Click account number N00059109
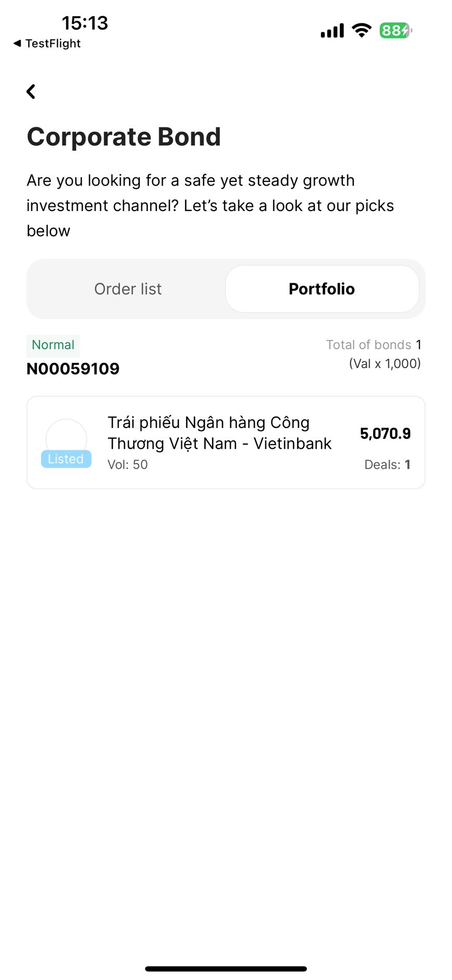Image resolution: width=452 pixels, height=980 pixels. coord(73,369)
